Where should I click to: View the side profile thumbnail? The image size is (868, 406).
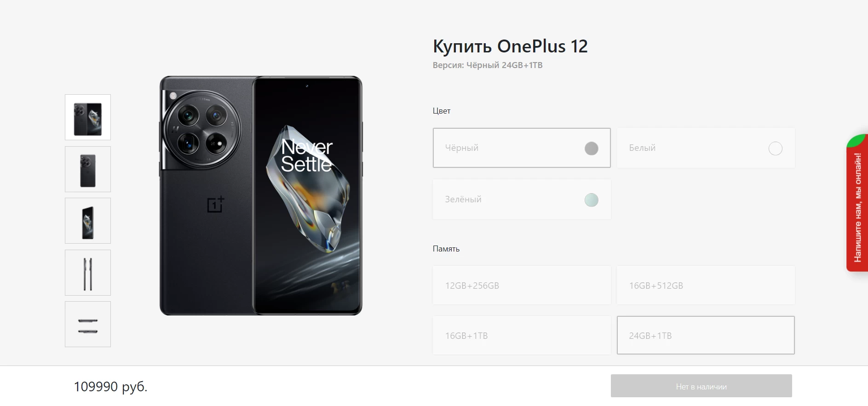tap(88, 273)
